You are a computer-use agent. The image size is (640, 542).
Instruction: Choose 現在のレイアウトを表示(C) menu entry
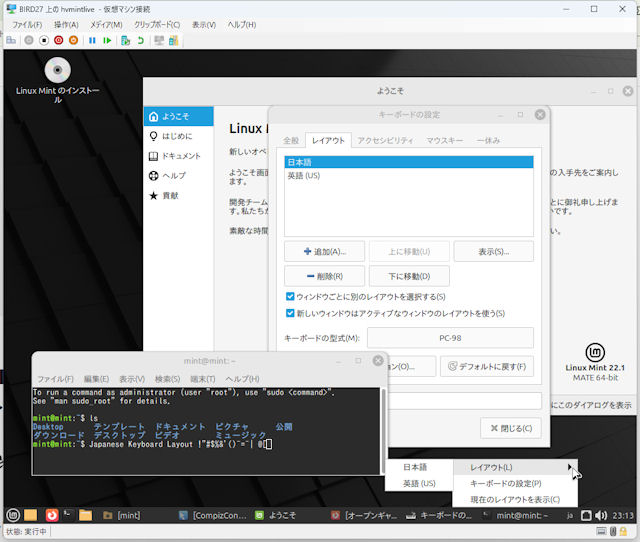515,499
